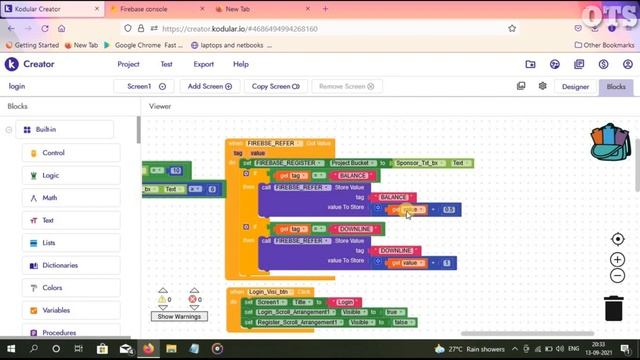This screenshot has height=360, width=640.
Task: Bookmark this page with the star icon
Action: pyautogui.click(x=512, y=29)
